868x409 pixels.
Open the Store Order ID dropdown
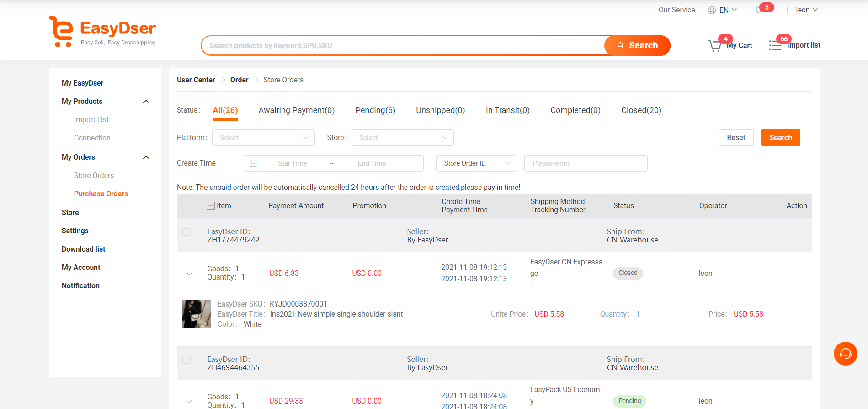[x=476, y=163]
